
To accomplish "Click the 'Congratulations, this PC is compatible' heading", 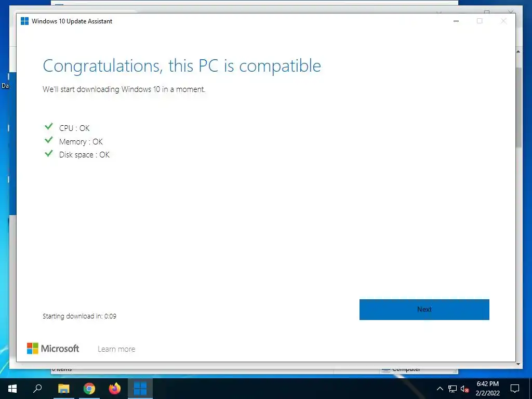I will pos(182,66).
